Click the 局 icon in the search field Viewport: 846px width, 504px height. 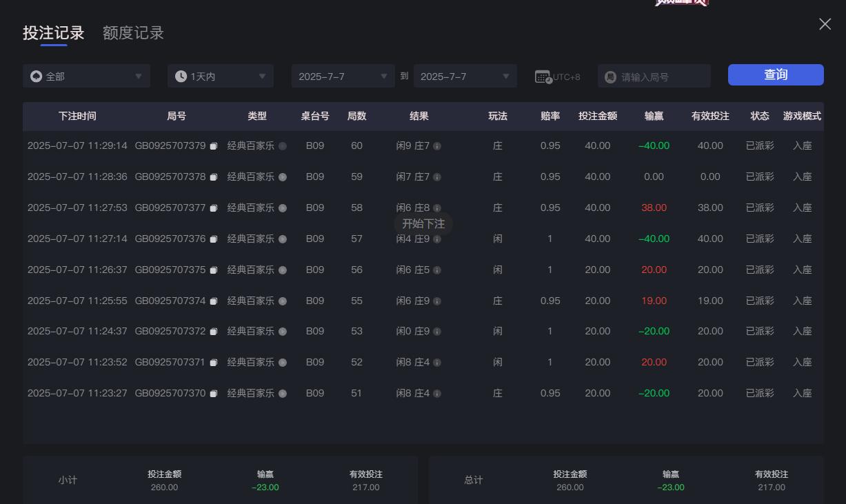tap(610, 76)
